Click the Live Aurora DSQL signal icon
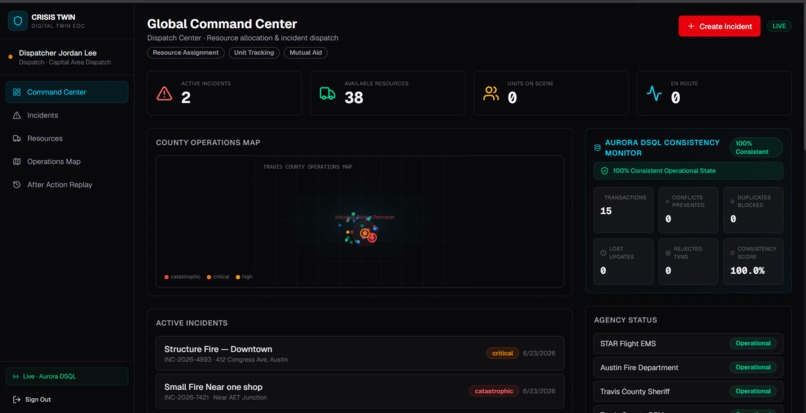Screen dimensions: 806x413 point(16,376)
